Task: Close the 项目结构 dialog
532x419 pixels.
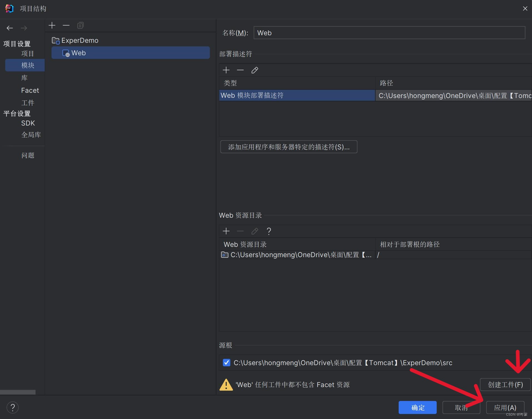Action: tap(525, 9)
